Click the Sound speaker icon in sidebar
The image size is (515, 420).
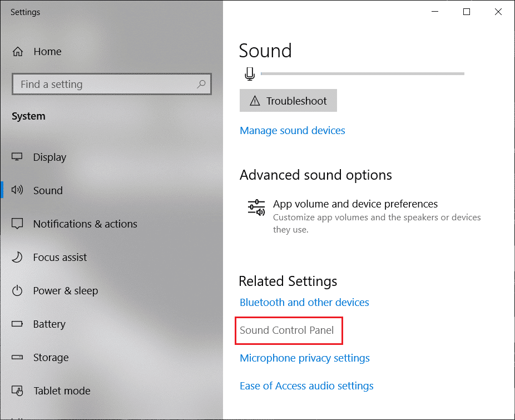pyautogui.click(x=17, y=190)
